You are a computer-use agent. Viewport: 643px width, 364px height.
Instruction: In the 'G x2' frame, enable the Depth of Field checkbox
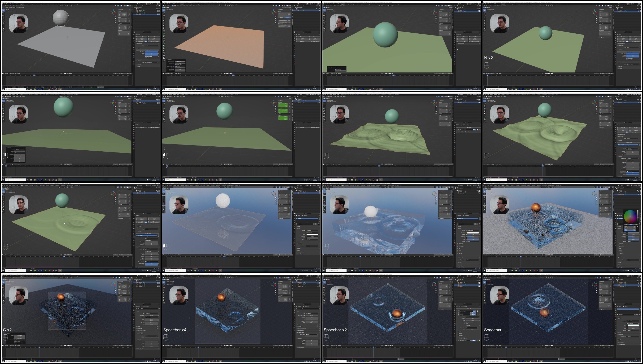coord(137,334)
